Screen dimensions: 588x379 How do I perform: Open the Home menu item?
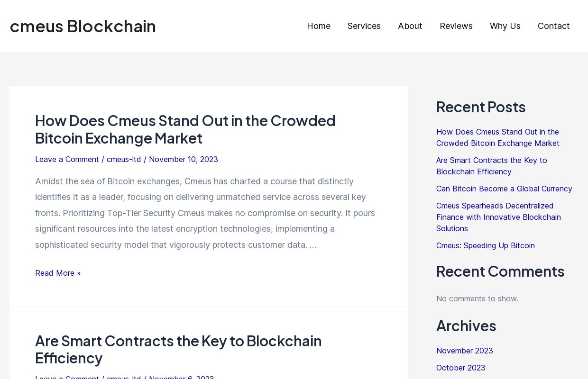[x=318, y=26]
